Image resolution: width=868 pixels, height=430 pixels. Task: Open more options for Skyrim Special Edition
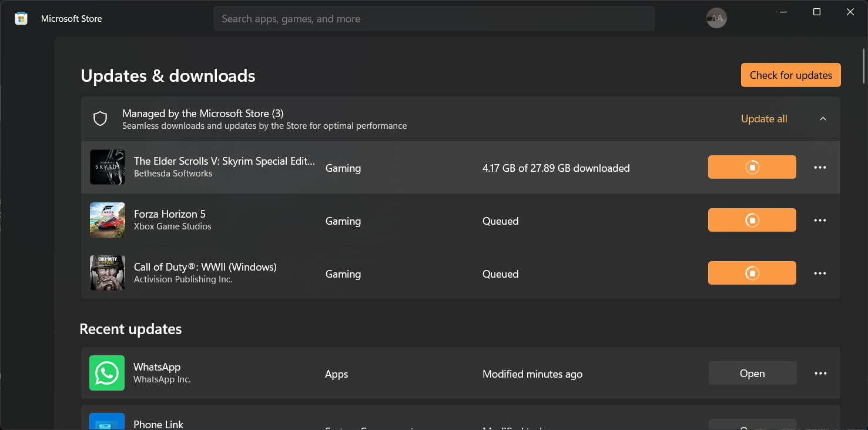pyautogui.click(x=820, y=168)
